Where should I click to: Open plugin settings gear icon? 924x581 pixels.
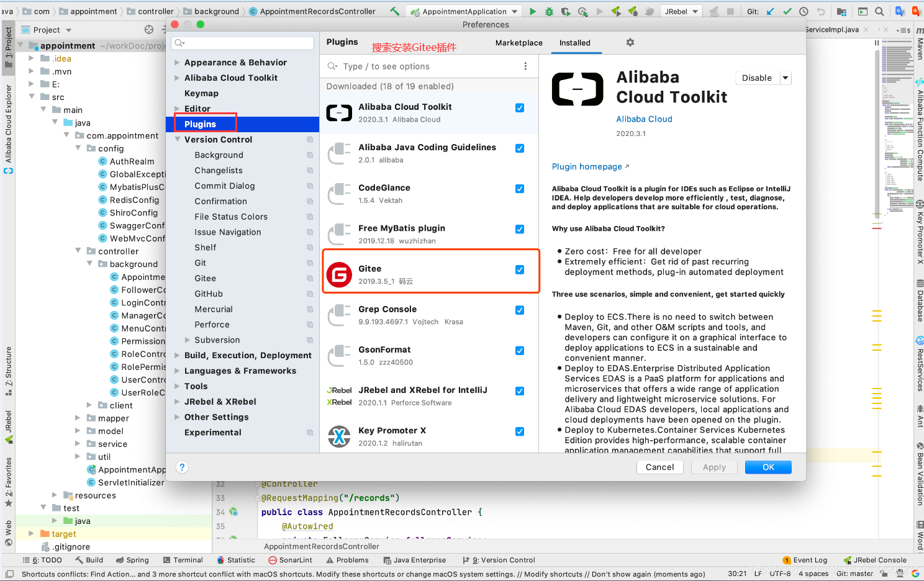click(x=630, y=42)
